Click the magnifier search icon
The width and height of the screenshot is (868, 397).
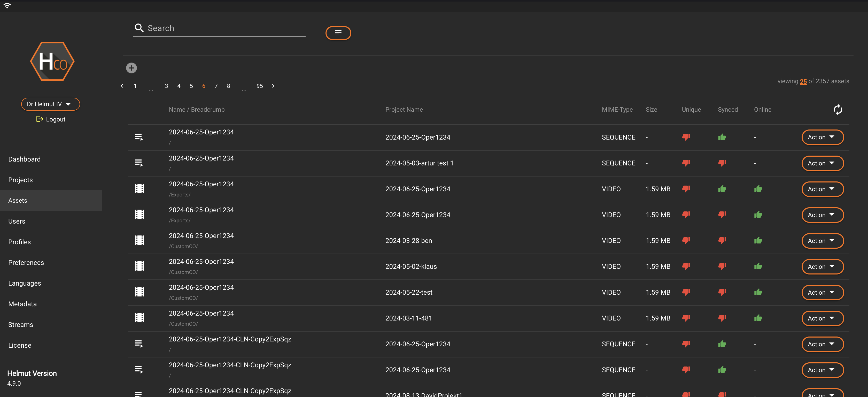139,28
